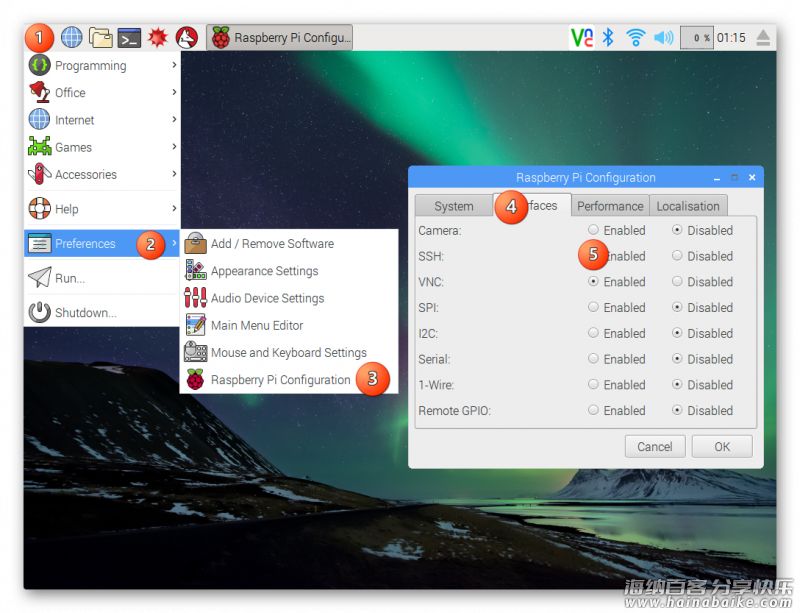Click the clock showing 01:15
Image resolution: width=800 pixels, height=613 pixels.
tap(731, 38)
